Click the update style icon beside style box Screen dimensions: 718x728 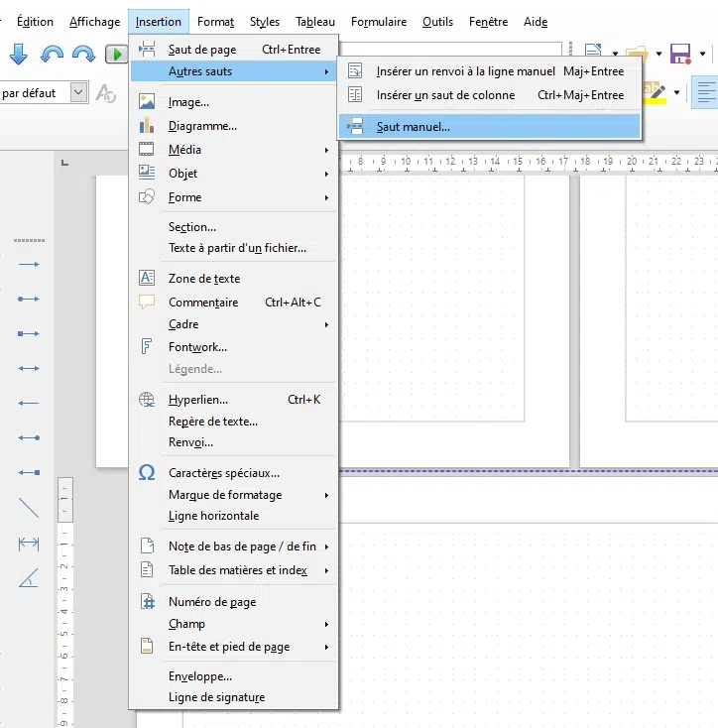point(106,93)
